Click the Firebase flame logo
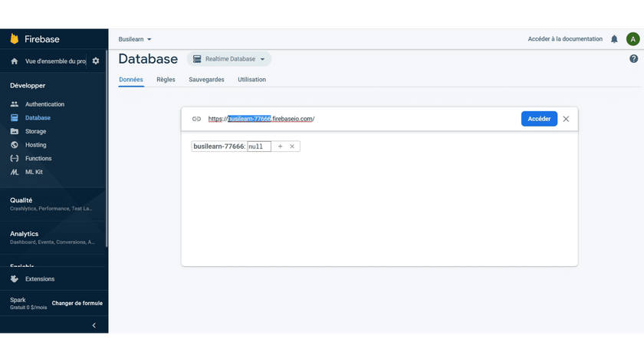The height and width of the screenshot is (362, 644). click(15, 38)
